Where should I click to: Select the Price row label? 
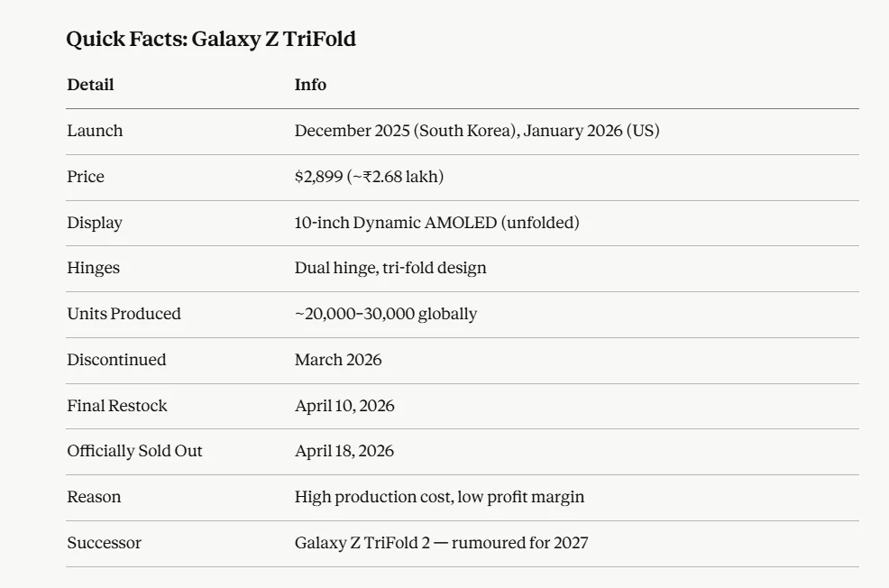pyautogui.click(x=86, y=177)
